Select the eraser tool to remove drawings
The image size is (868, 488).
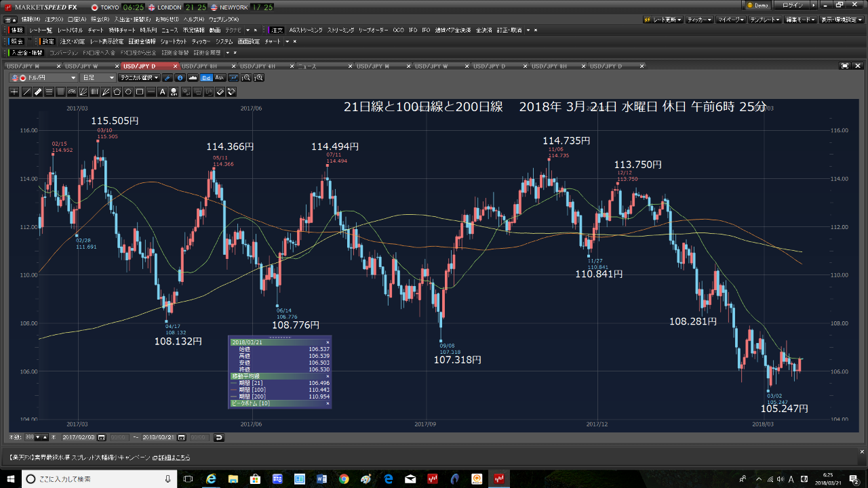point(220,92)
